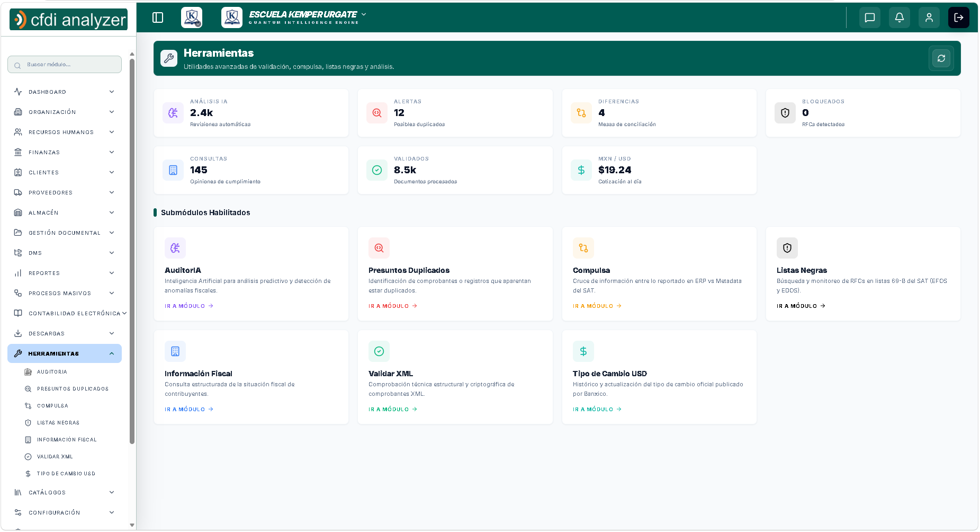Go to the AuditorIA module link
Screen dimensions: 980x532
click(x=189, y=306)
